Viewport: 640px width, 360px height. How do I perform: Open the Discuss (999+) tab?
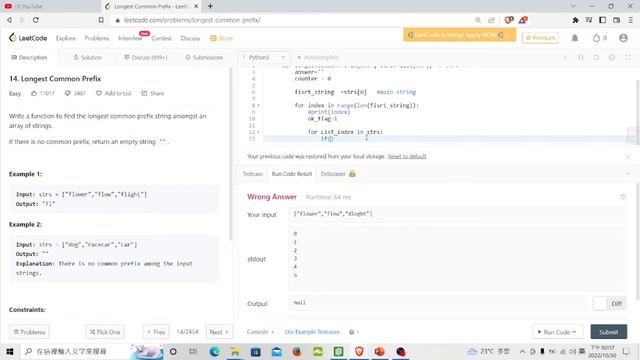pos(146,58)
